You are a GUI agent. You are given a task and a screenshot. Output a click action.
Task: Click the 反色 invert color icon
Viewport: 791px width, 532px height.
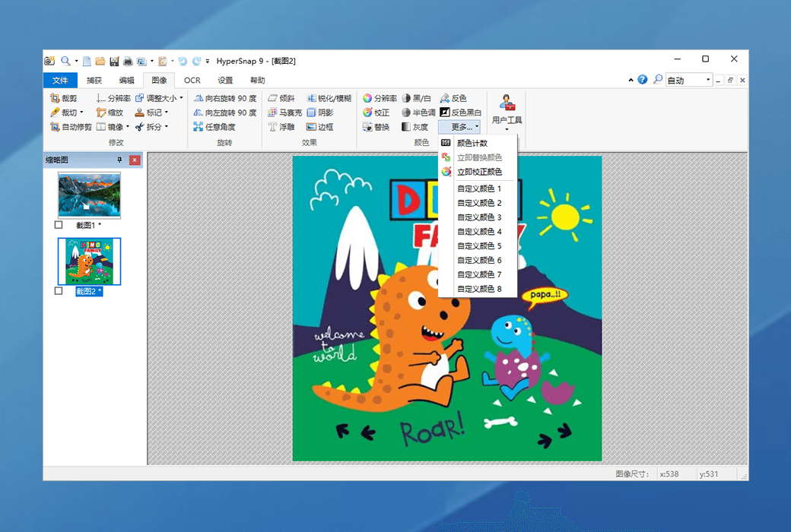tap(445, 98)
